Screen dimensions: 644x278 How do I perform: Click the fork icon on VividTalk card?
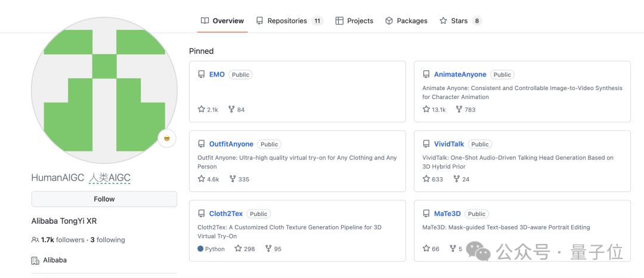tap(457, 179)
